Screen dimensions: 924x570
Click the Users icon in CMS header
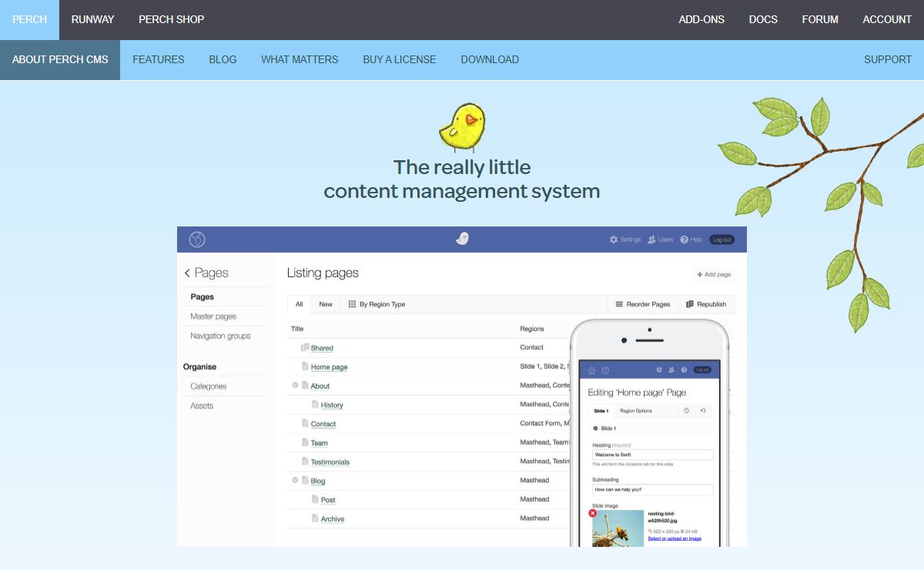tap(651, 240)
